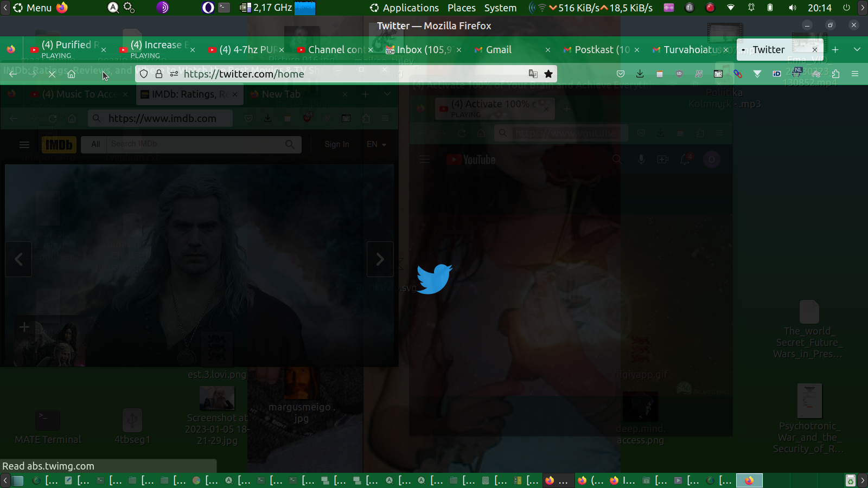Switch to the Inbox (105,9 tab
Viewport: 868px width, 488px height.
(x=424, y=49)
